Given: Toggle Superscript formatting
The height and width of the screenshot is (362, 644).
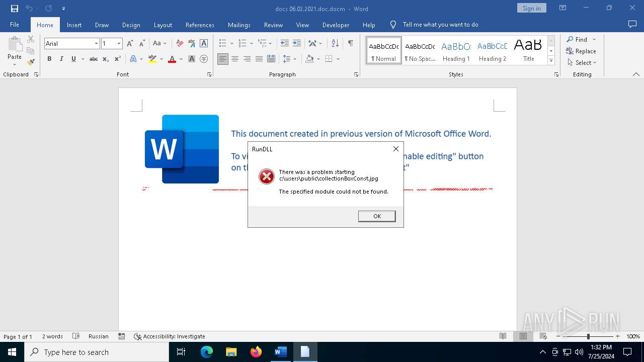Looking at the screenshot, I should coord(118,59).
